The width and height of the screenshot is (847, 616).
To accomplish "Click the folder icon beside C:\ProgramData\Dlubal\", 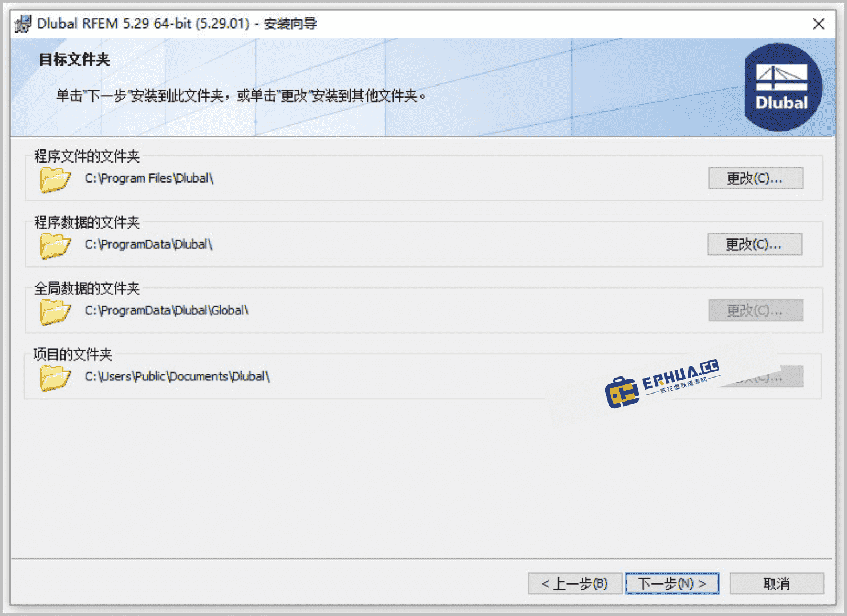I will tap(55, 246).
